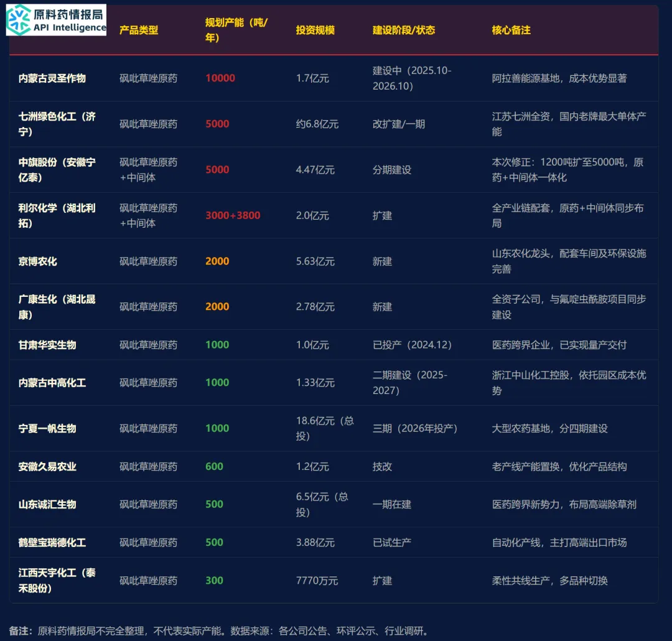Click note 全资子公司，与氟啶虫酰胺项目同步建设

pos(569,307)
